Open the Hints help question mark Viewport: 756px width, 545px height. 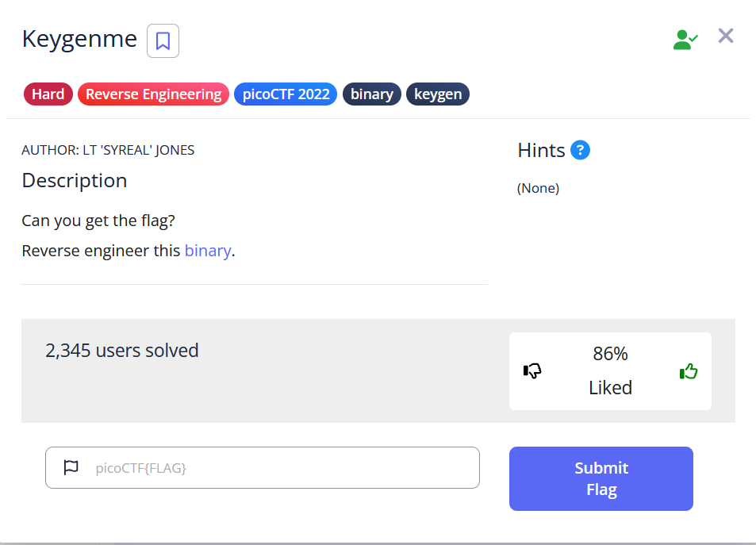(580, 150)
